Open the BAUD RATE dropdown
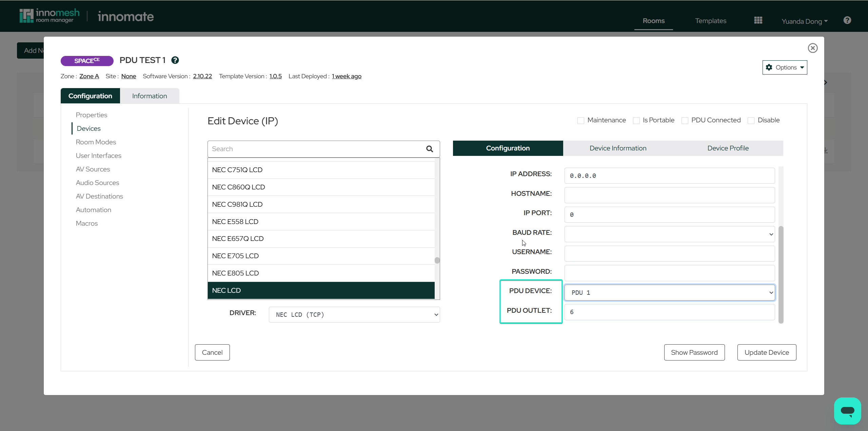Viewport: 868px width, 431px height. 669,234
